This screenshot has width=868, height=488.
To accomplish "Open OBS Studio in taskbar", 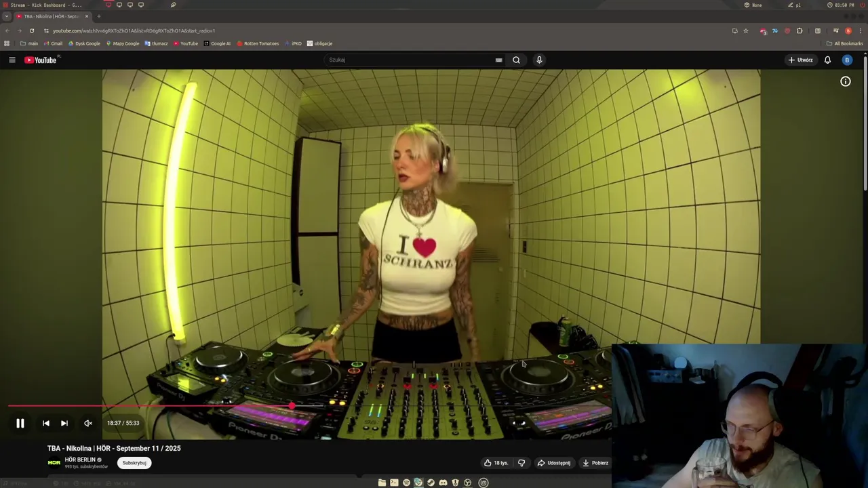I will click(467, 483).
